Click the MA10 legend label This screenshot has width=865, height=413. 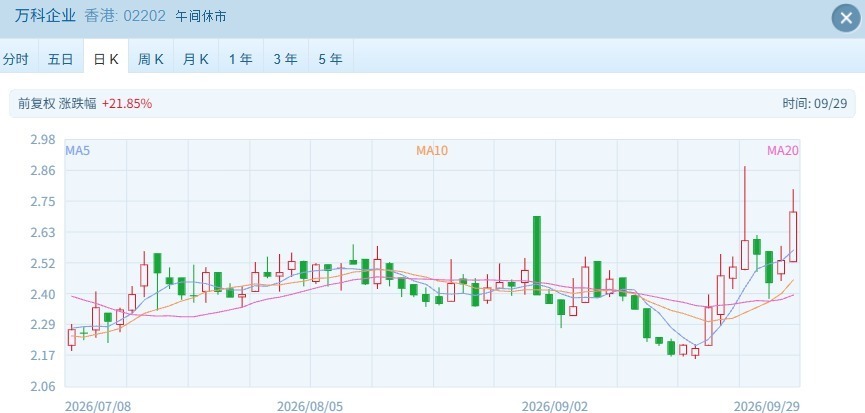pos(432,151)
